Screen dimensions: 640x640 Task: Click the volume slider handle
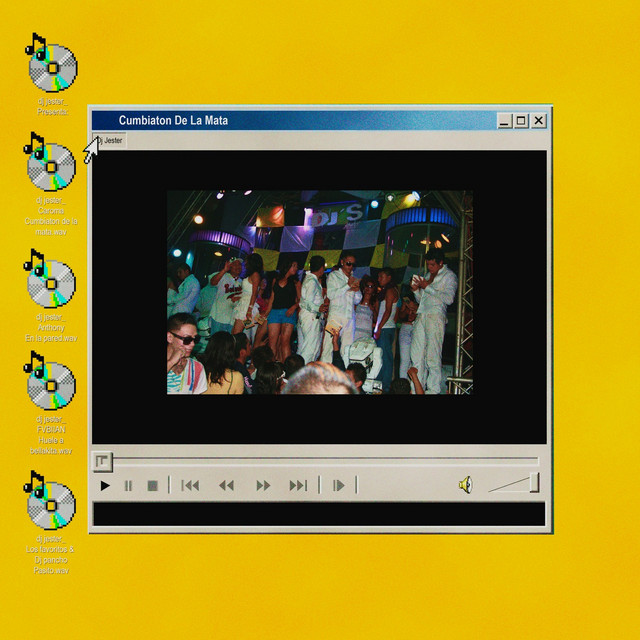[535, 483]
